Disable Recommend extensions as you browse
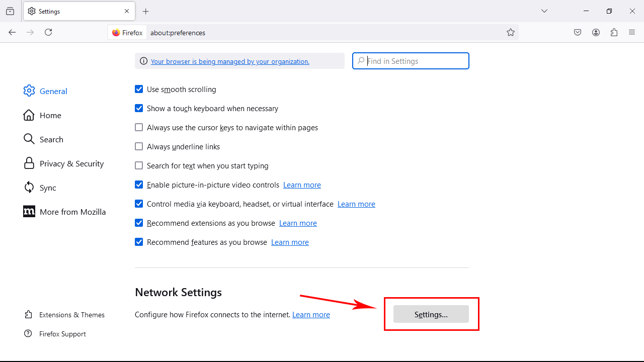The width and height of the screenshot is (644, 362). (x=139, y=223)
